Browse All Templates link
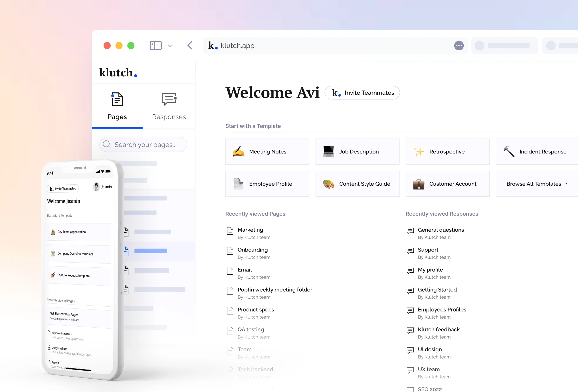Image resolution: width=578 pixels, height=392 pixels. tap(537, 184)
